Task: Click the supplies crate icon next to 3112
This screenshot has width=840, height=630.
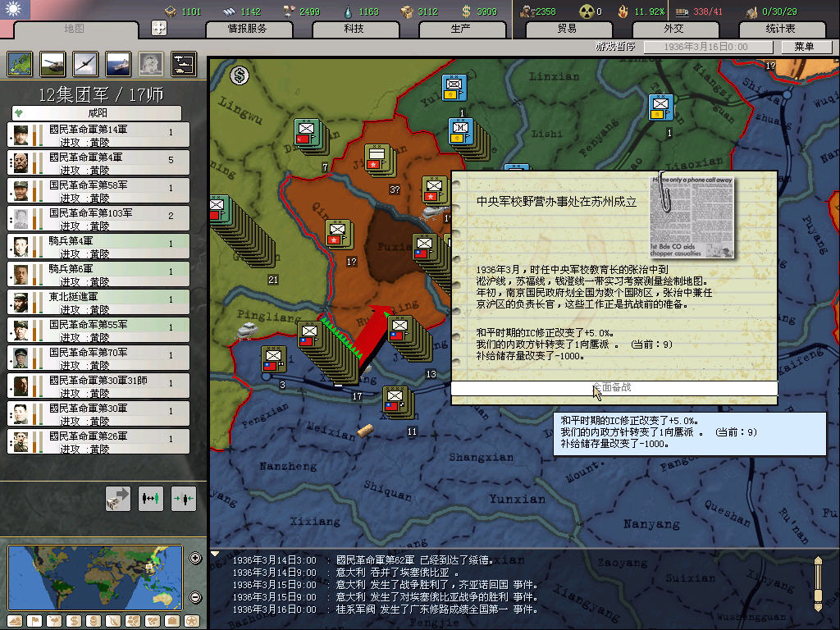Action: (x=407, y=11)
